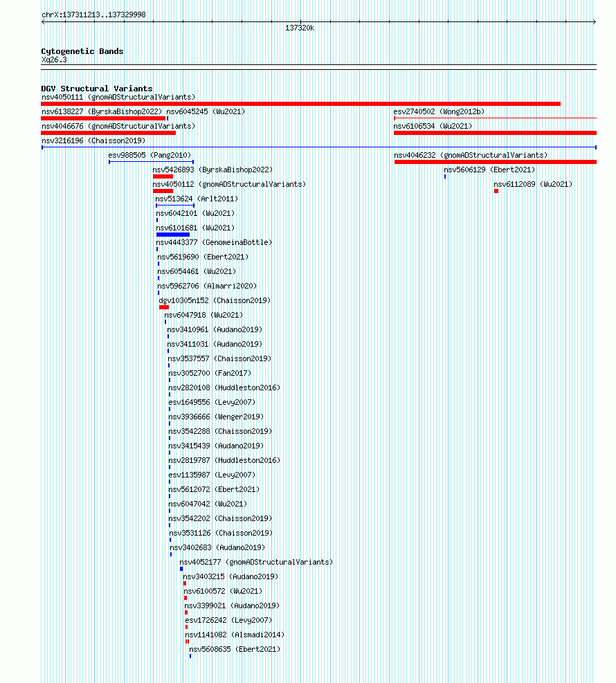The image size is (616, 683).
Task: Select nsv3531126 (Chaisson2019) label
Action: [221, 533]
